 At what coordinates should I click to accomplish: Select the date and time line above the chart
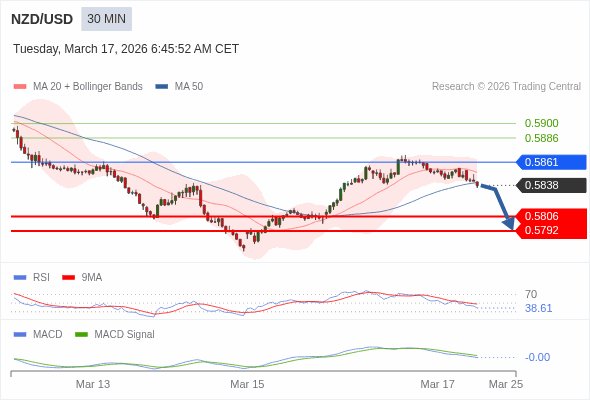[126, 49]
